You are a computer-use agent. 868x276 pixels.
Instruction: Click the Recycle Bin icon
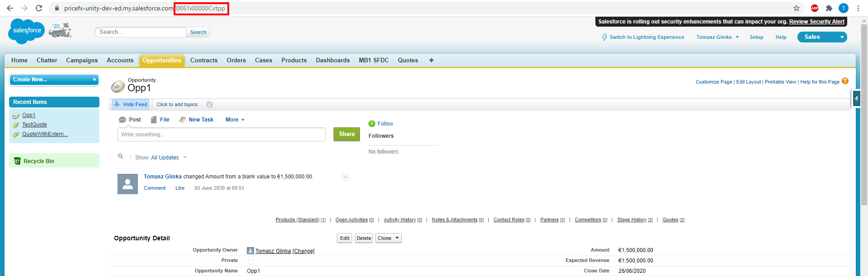click(18, 161)
